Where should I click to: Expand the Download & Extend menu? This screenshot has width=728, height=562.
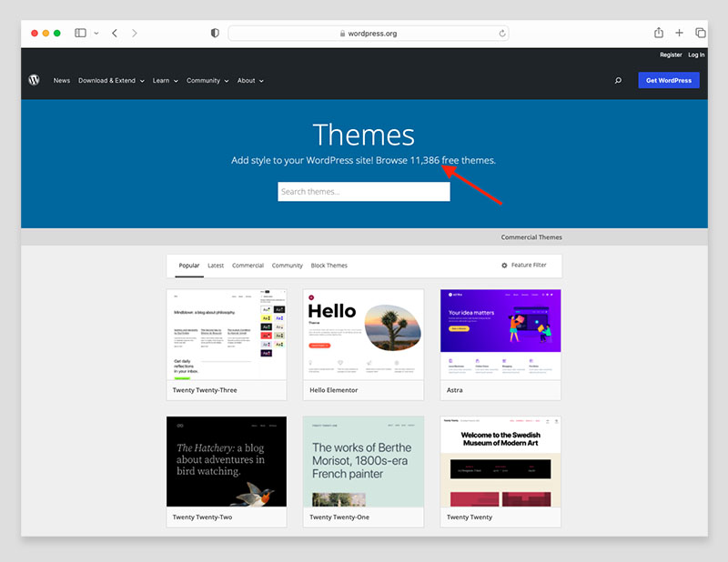111,80
